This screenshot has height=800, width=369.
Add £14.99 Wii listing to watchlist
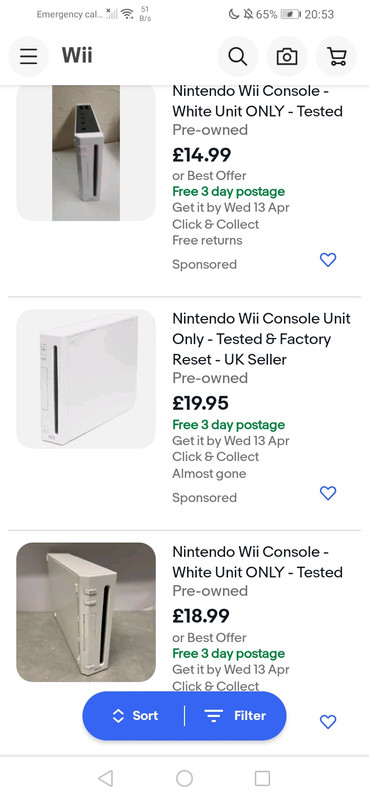[328, 260]
